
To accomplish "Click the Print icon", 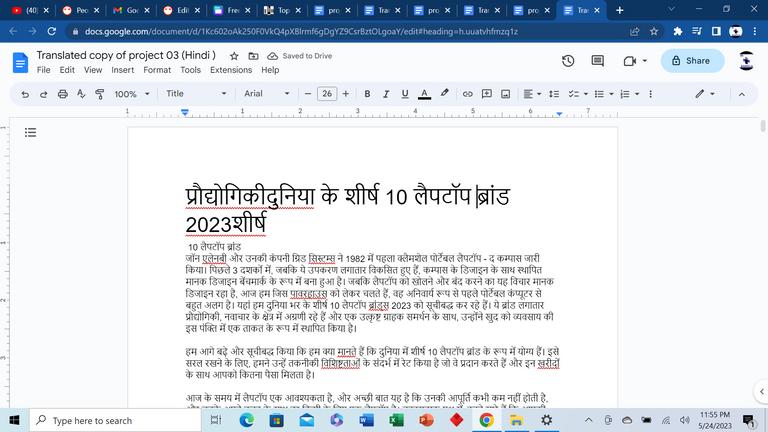I will click(x=63, y=94).
